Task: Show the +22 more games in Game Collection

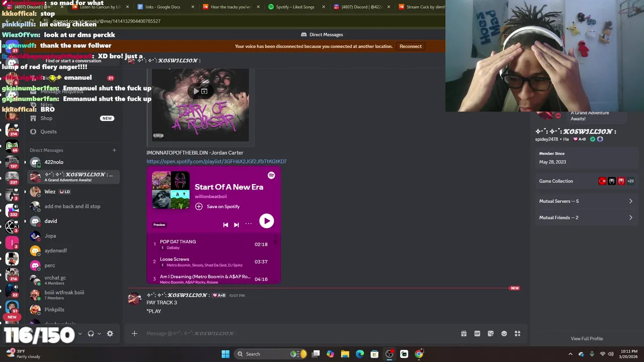Action: point(630,181)
